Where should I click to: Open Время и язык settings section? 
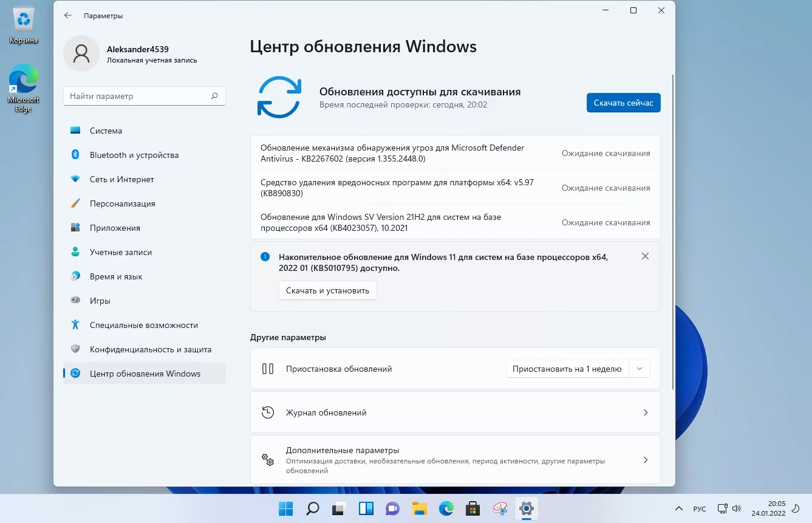(145, 276)
